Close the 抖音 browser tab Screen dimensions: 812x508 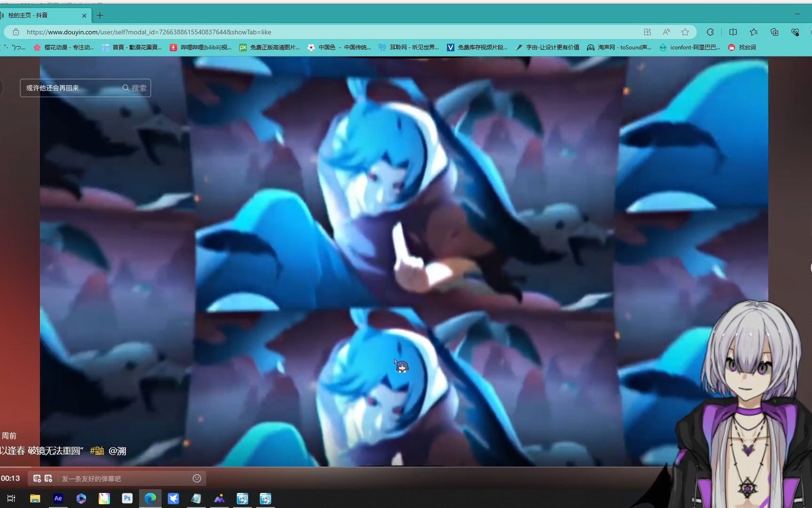pyautogui.click(x=84, y=16)
